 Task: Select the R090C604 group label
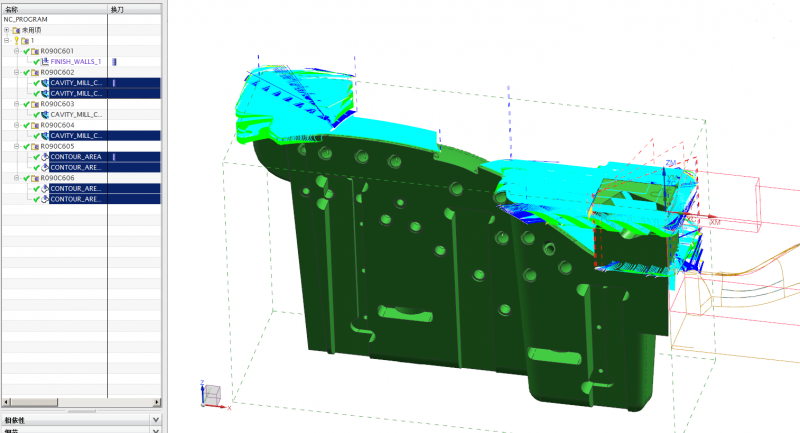57,125
